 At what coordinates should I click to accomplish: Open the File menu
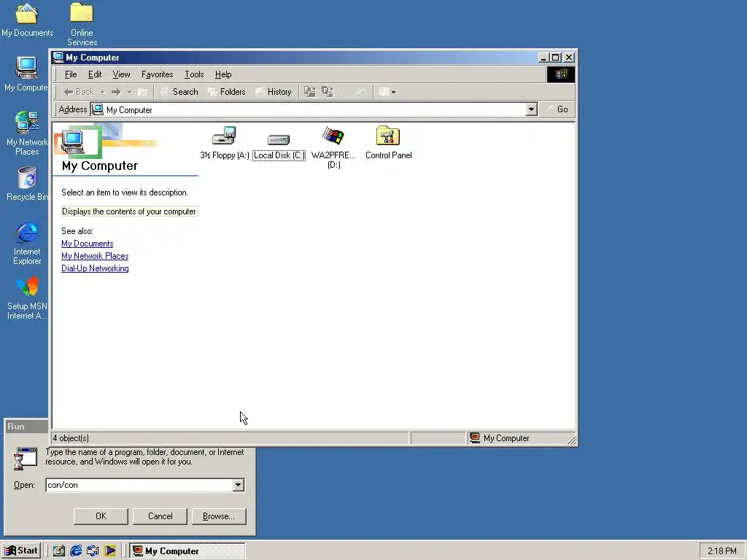pos(71,74)
